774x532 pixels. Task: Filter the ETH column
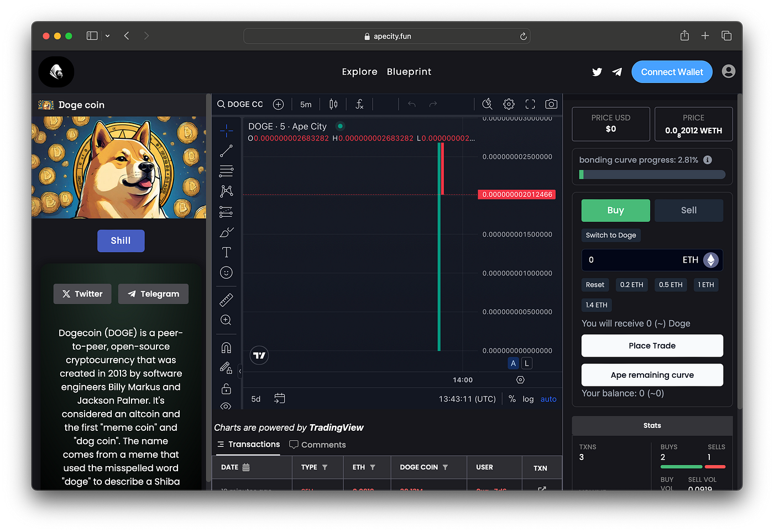pyautogui.click(x=373, y=467)
